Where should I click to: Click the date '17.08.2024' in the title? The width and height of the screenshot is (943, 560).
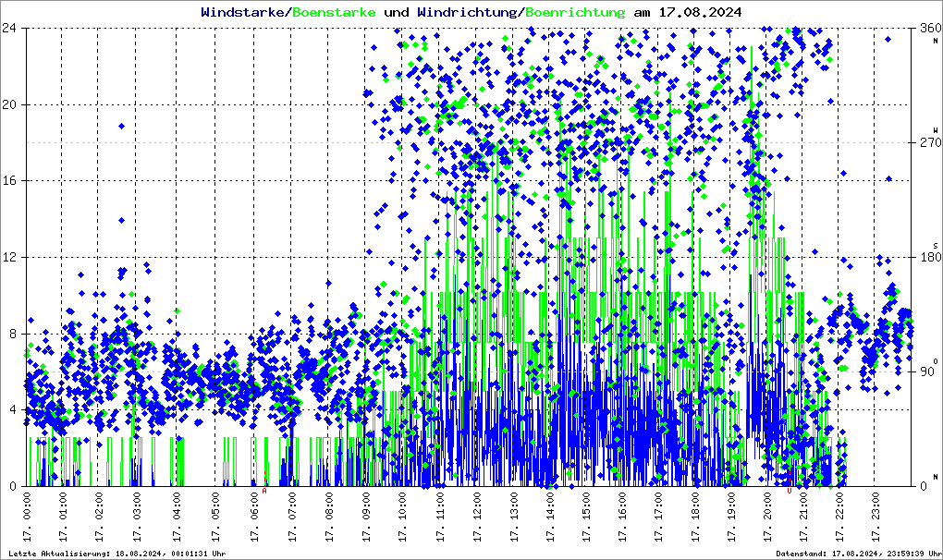click(x=700, y=12)
